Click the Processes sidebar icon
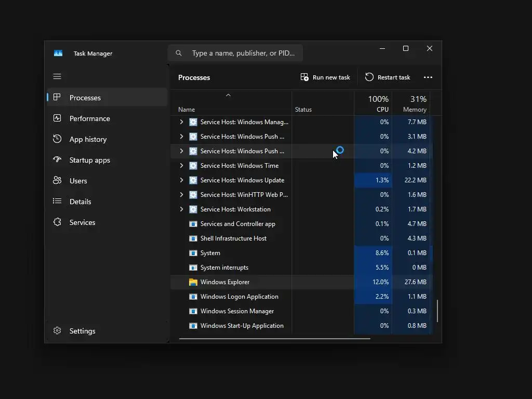This screenshot has width=532, height=399. tap(57, 97)
